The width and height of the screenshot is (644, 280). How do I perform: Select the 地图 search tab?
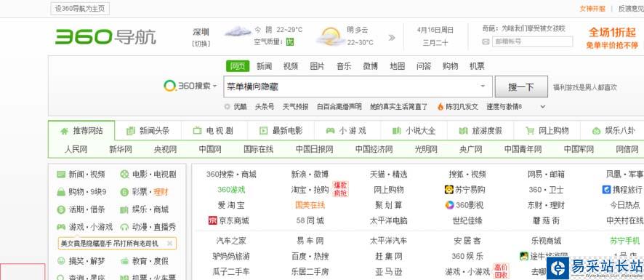[x=397, y=65]
